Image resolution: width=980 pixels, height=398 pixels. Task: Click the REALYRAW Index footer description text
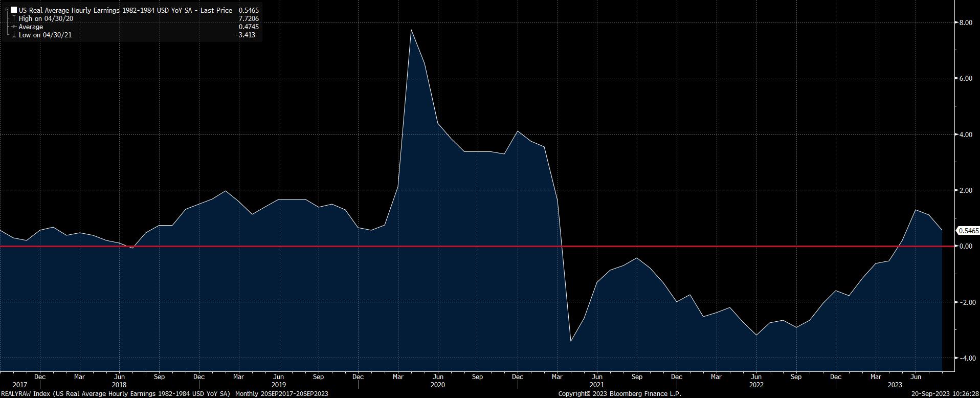(x=116, y=394)
